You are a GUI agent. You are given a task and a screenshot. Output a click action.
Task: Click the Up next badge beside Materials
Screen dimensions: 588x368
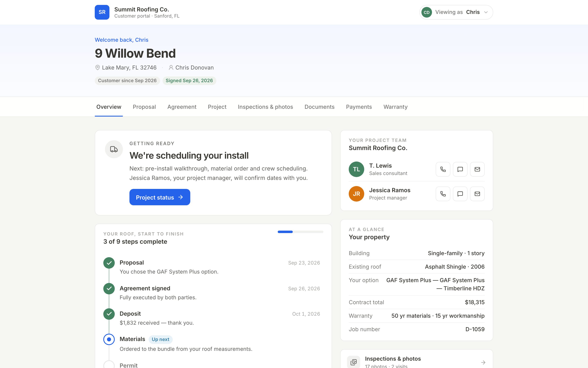click(160, 339)
